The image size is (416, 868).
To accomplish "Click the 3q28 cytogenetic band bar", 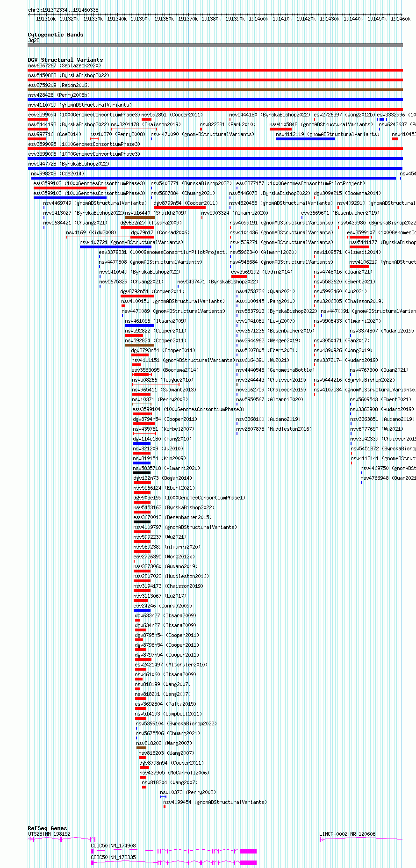I will click(215, 45).
